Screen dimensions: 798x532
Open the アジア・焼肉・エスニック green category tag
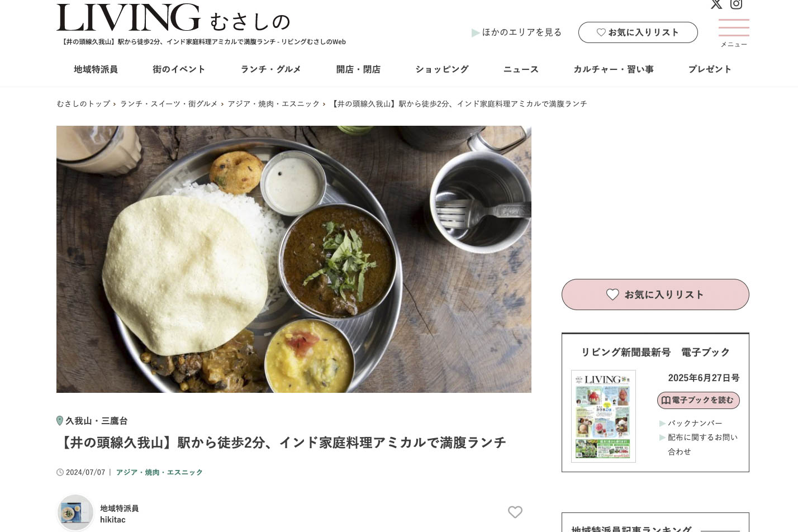coord(159,472)
